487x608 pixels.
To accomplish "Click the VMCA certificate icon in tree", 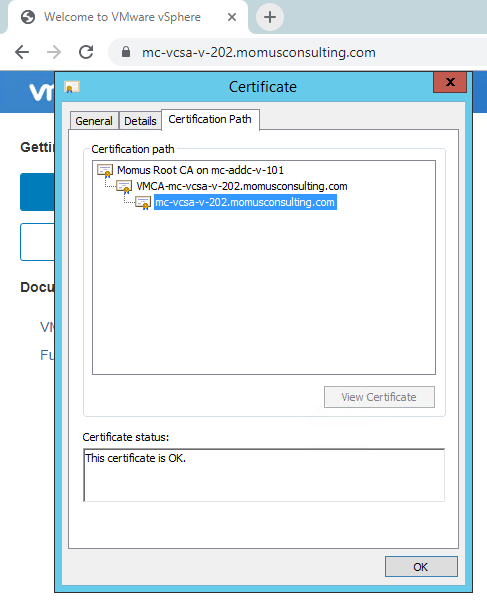I will coord(124,187).
